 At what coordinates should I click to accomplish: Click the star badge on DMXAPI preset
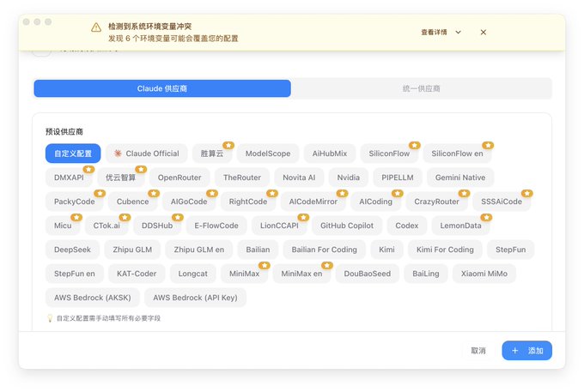[88, 169]
